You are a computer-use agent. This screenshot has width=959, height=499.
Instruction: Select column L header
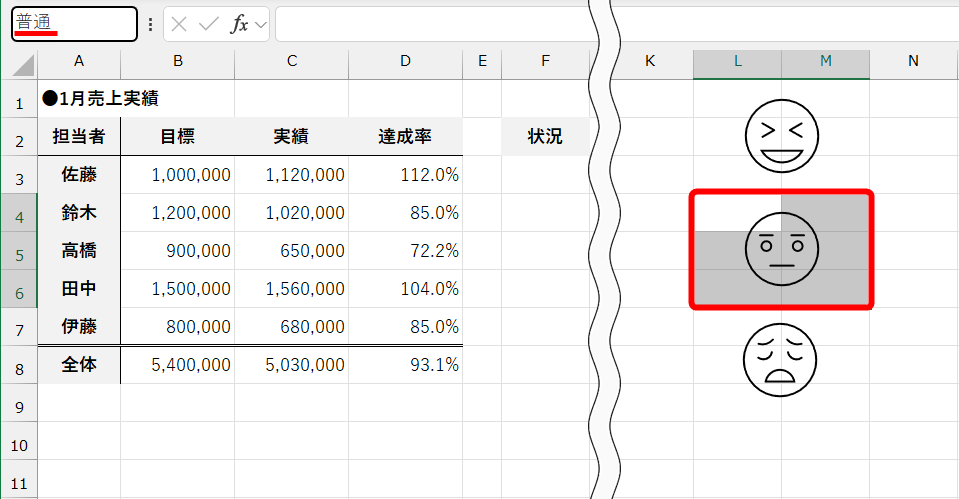[x=737, y=61]
